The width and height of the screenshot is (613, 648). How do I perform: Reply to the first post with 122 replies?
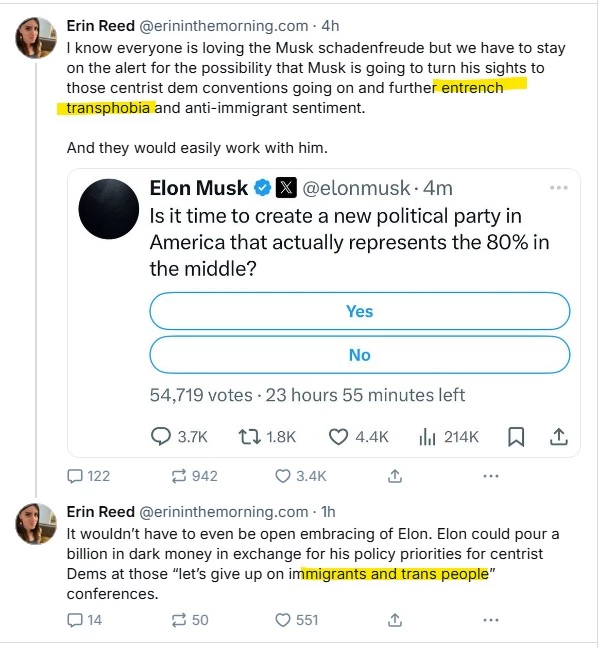coord(75,476)
